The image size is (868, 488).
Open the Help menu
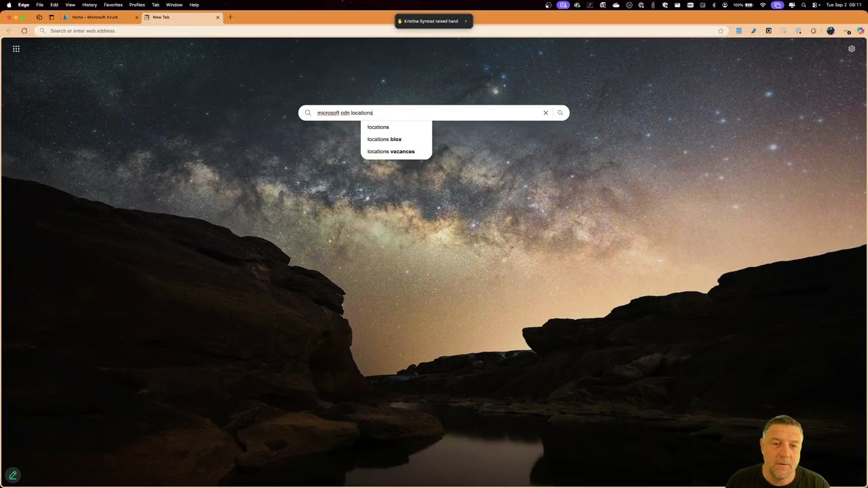[194, 5]
